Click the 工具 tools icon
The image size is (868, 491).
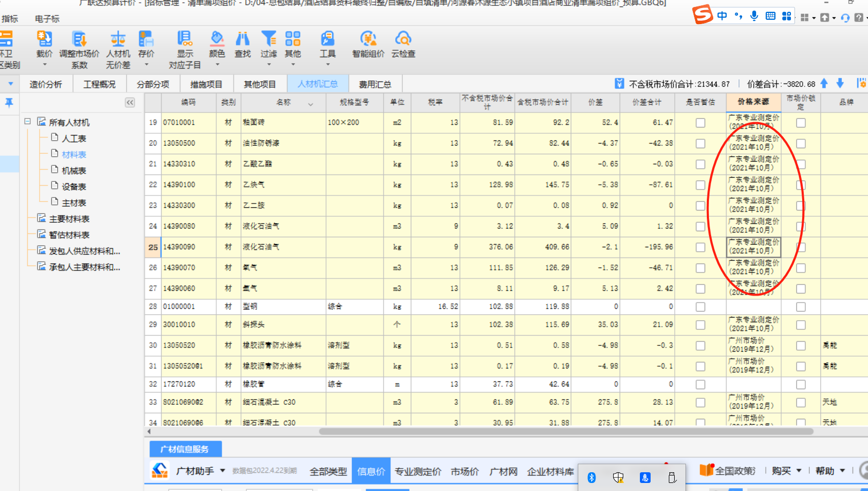pyautogui.click(x=327, y=39)
